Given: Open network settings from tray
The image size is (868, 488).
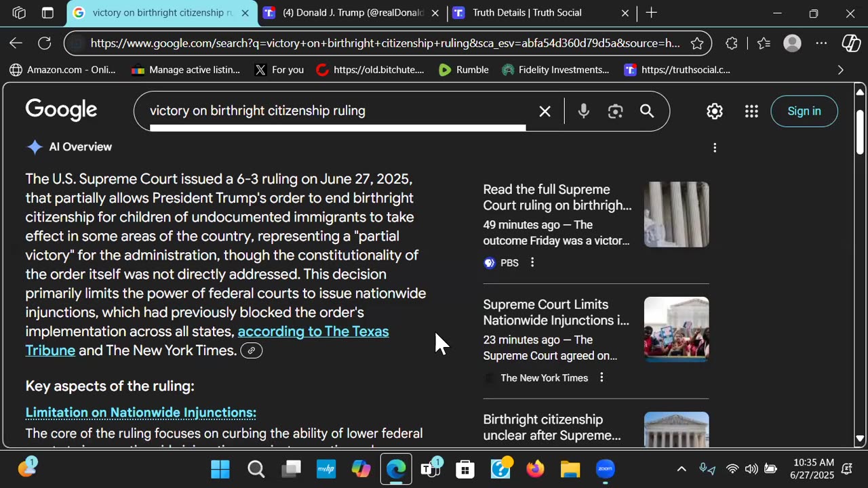Looking at the screenshot, I should coord(732,469).
